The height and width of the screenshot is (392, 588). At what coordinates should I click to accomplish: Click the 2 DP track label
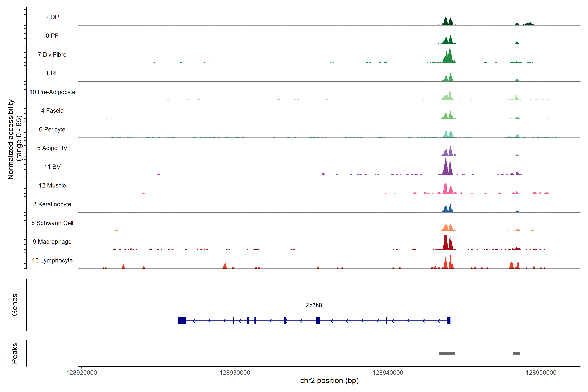click(52, 17)
